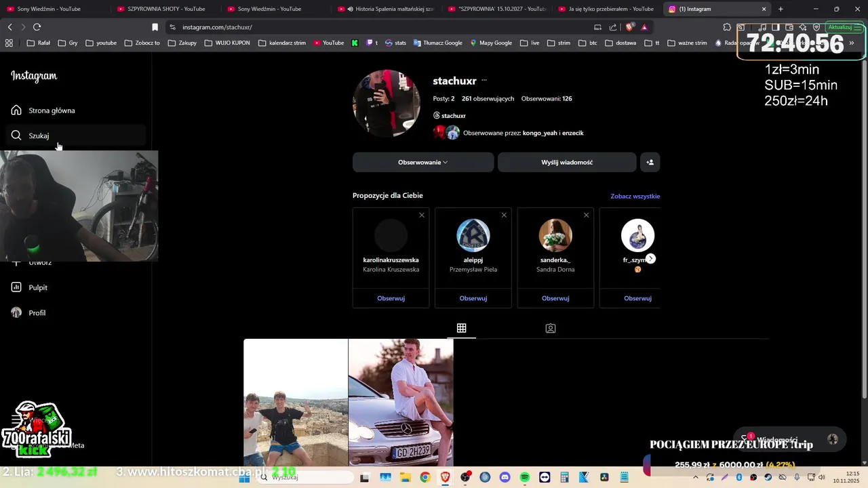This screenshot has width=868, height=488.
Task: Open the Gry bookmarks folder
Action: (x=68, y=43)
